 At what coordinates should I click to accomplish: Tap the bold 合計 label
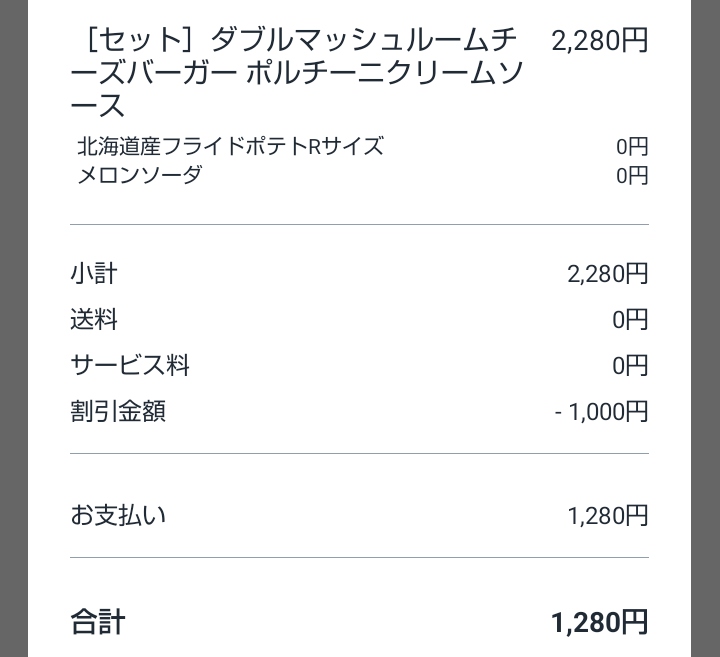(98, 622)
